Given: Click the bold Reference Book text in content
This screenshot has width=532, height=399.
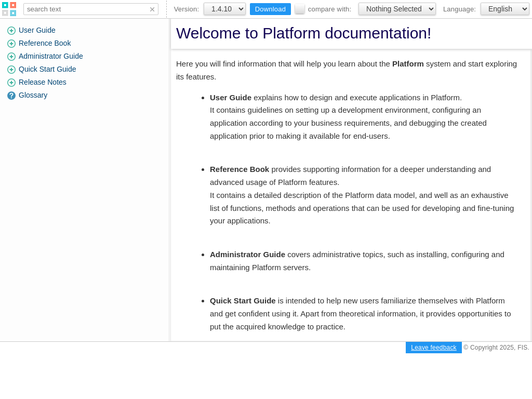Looking at the screenshot, I should (240, 169).
